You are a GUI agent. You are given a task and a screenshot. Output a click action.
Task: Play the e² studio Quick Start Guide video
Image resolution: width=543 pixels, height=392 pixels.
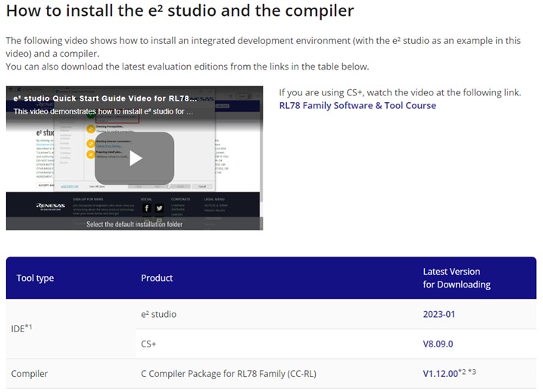134,158
